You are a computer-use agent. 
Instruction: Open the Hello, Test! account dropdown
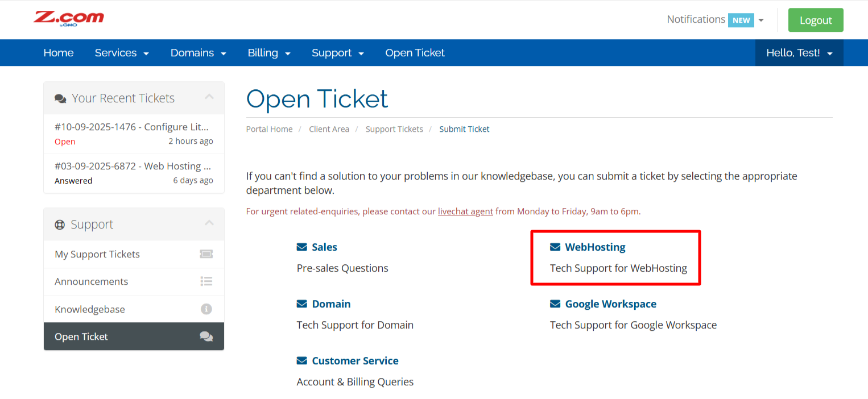point(799,53)
